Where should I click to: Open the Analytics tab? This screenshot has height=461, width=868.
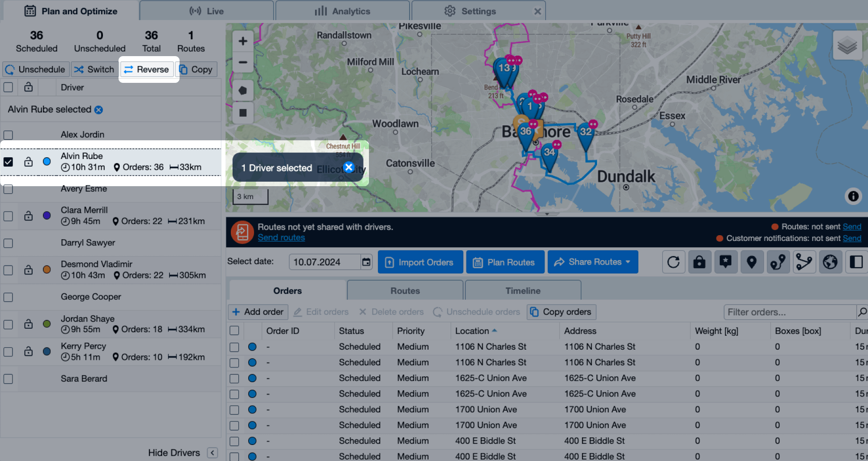tap(342, 11)
